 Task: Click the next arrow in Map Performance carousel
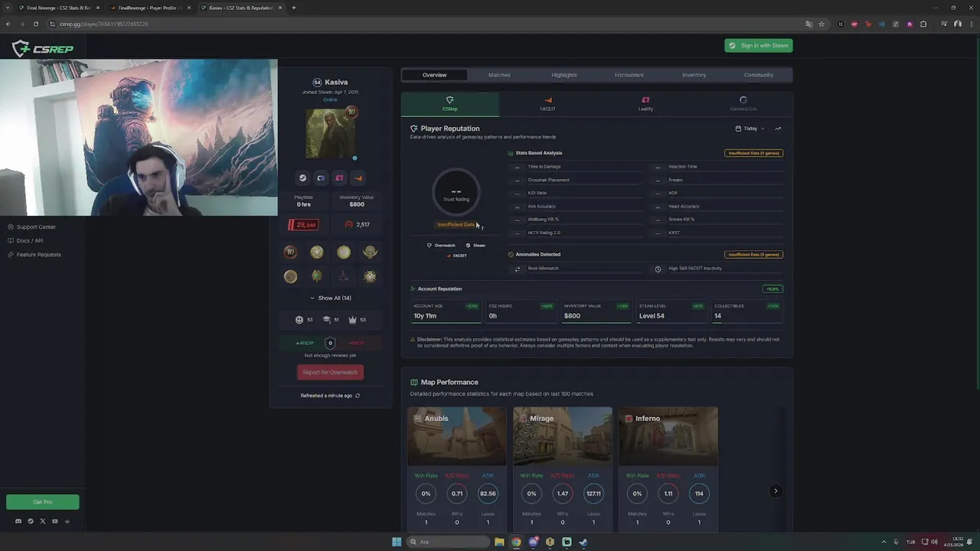tap(776, 491)
